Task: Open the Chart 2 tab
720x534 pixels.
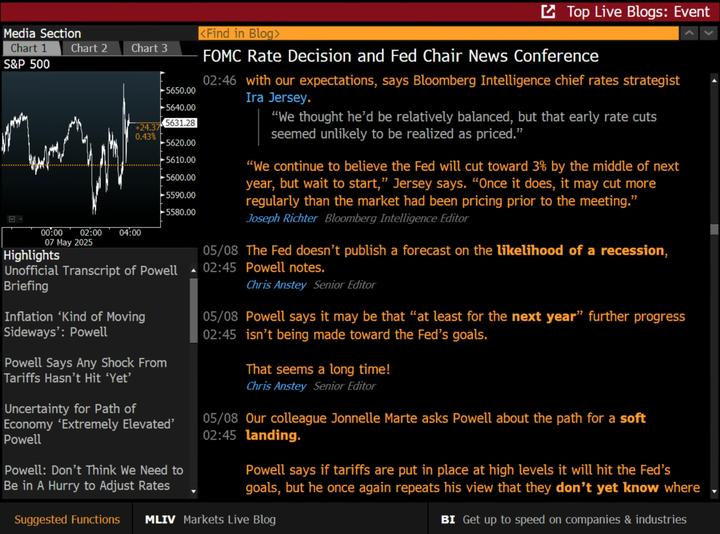Action: tap(89, 48)
